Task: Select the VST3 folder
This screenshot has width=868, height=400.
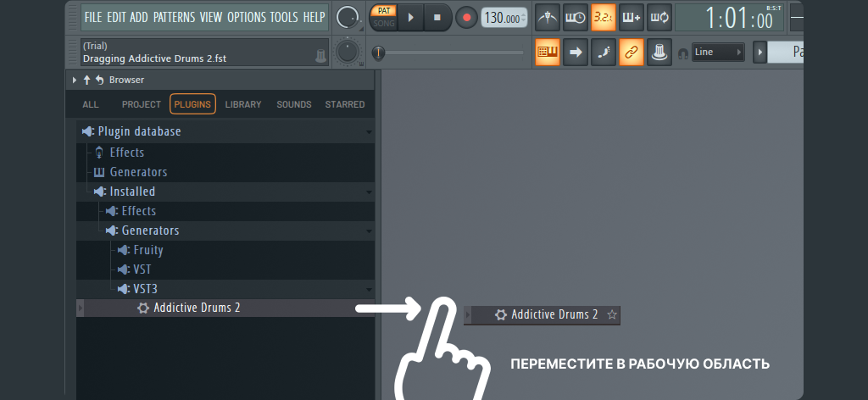Action: coord(225,289)
